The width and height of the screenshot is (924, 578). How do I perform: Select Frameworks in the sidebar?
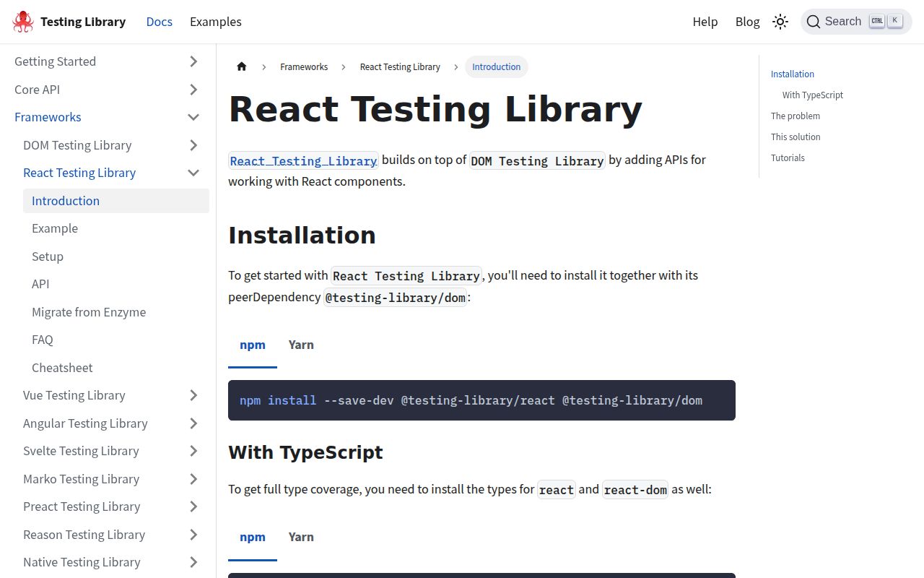pyautogui.click(x=48, y=117)
